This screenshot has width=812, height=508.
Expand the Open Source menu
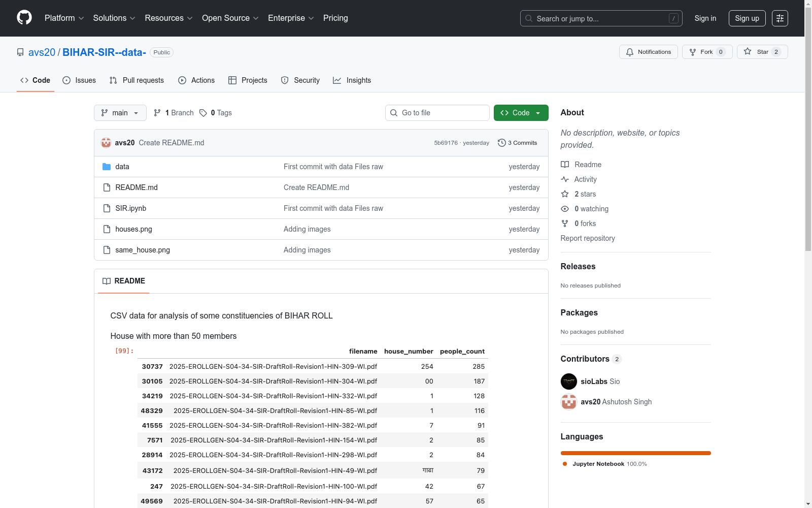[x=230, y=18]
